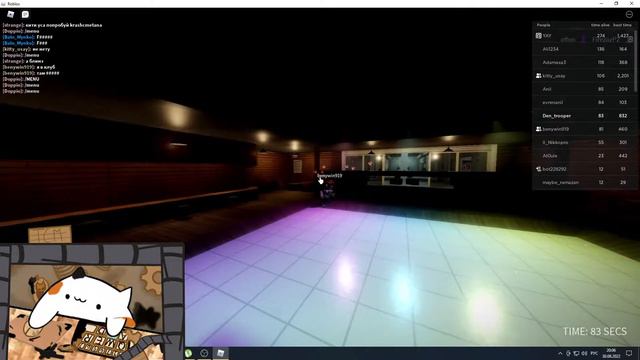Click the best time column header
The height and width of the screenshot is (360, 640).
click(622, 25)
